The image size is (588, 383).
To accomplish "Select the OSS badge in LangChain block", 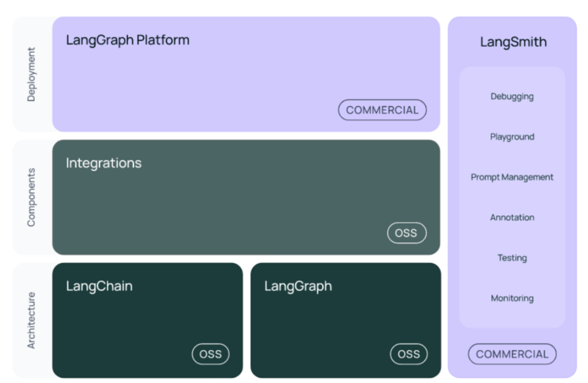I will click(211, 354).
